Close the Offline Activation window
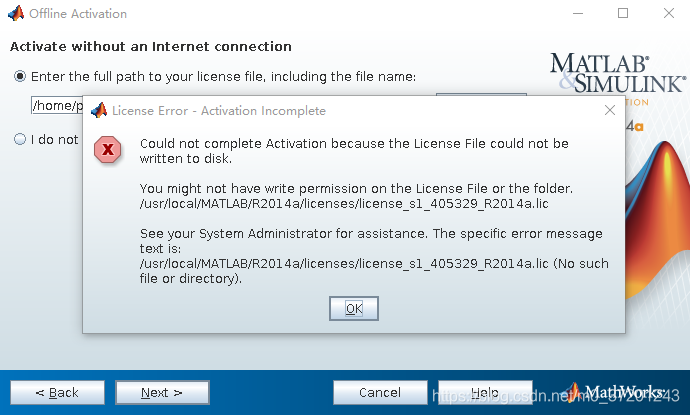 coord(668,14)
